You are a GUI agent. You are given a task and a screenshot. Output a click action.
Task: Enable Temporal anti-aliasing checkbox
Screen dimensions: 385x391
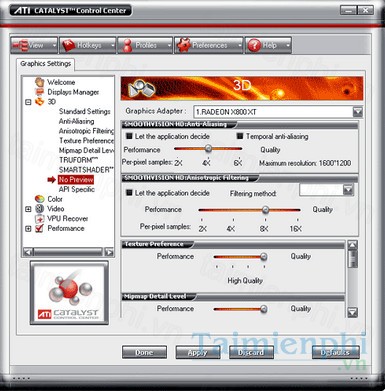(240, 136)
